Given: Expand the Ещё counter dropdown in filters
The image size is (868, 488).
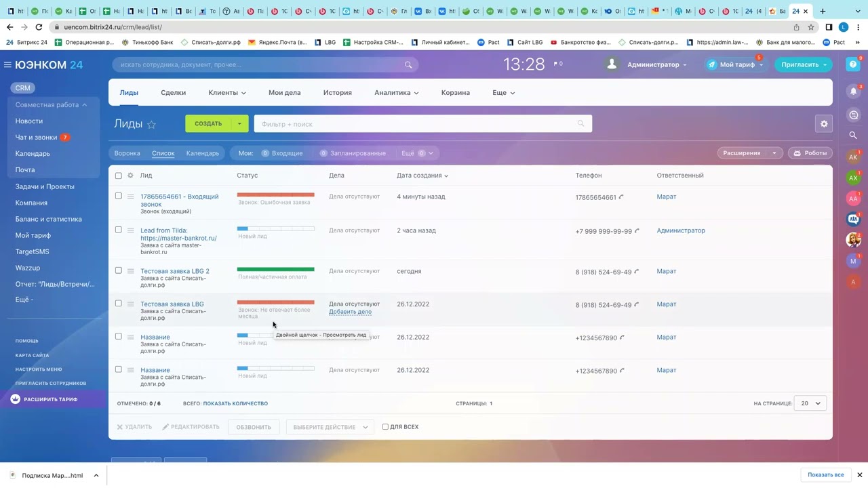Looking at the screenshot, I should 417,153.
